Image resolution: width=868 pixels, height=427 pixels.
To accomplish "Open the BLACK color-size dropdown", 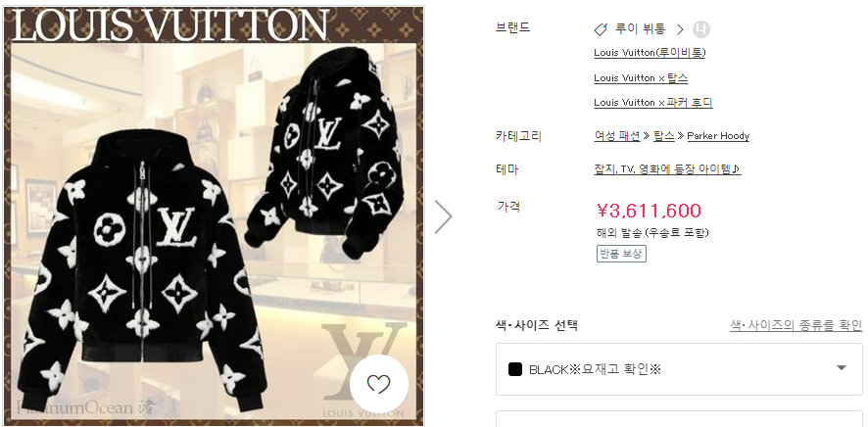I will click(679, 369).
